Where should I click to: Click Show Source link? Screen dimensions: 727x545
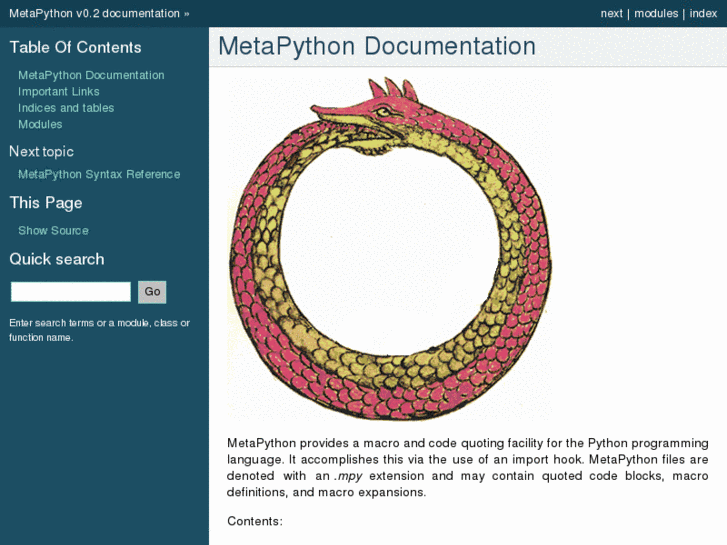tap(53, 231)
